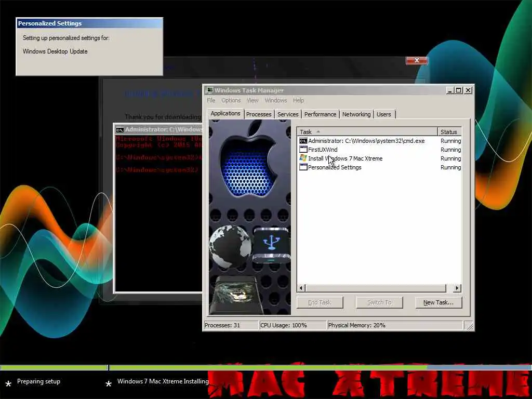Click the USB drive image in Task Manager
Viewport: 532px width, 399px height.
[271, 245]
